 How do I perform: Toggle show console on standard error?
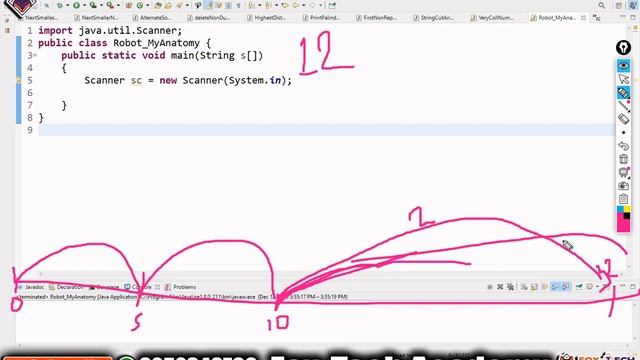[565, 287]
